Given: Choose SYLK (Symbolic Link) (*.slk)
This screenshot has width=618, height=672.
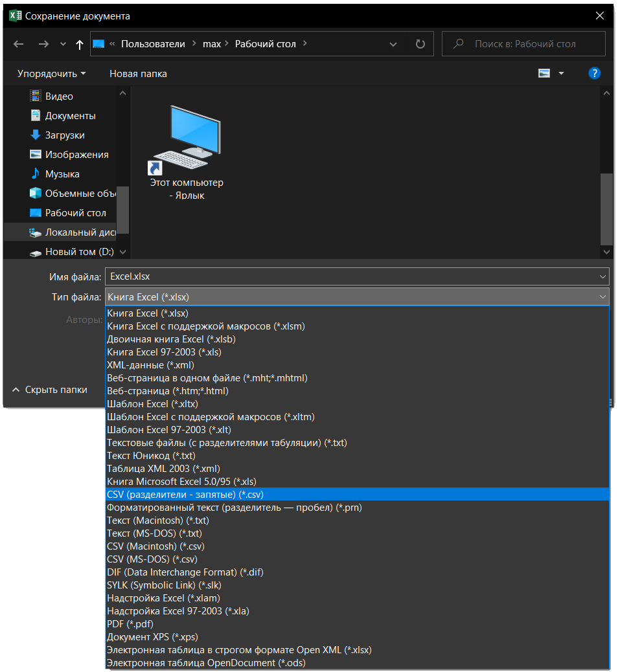Looking at the screenshot, I should tap(357, 585).
